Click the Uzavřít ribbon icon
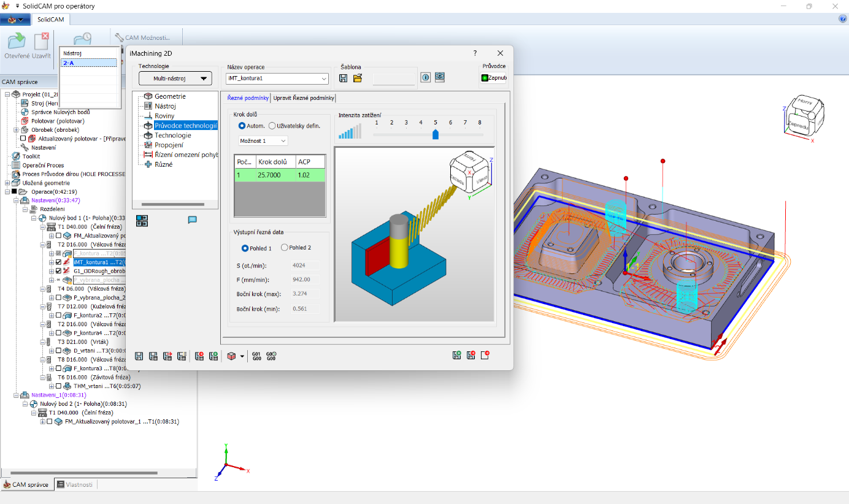This screenshot has height=504, width=849. point(42,42)
